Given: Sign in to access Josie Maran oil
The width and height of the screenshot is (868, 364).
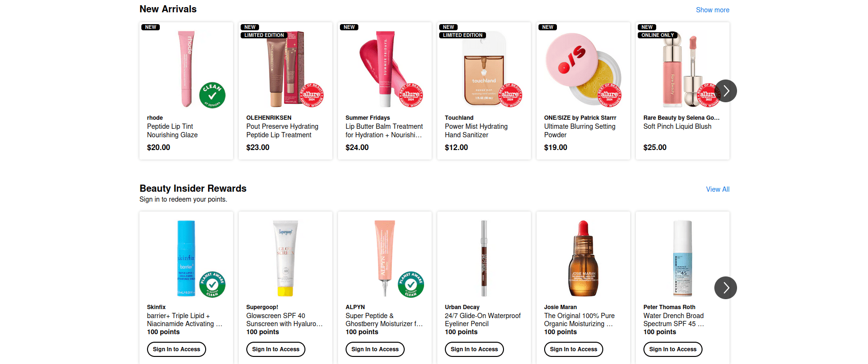Looking at the screenshot, I should tap(573, 349).
